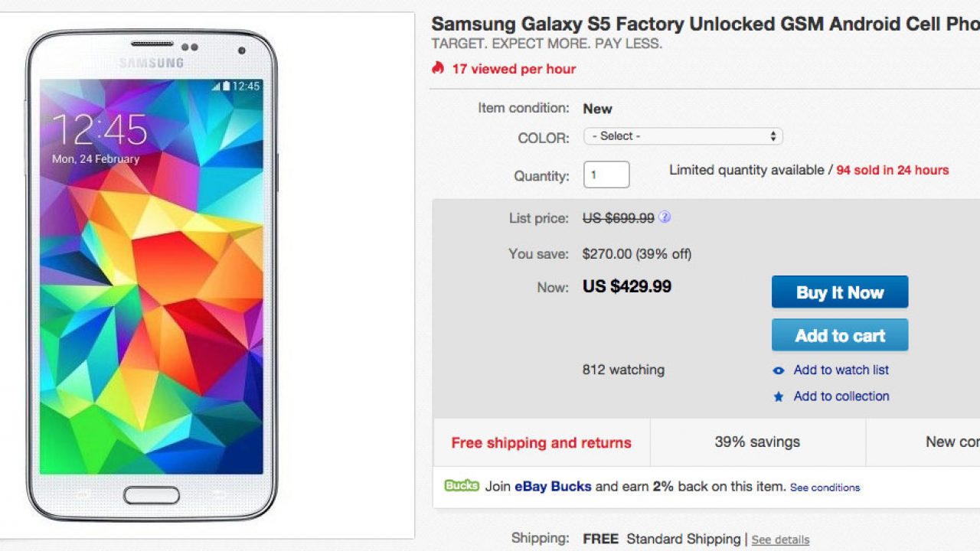This screenshot has height=551, width=980.
Task: Click the red 94 sold in 24 hours text
Action: 892,170
